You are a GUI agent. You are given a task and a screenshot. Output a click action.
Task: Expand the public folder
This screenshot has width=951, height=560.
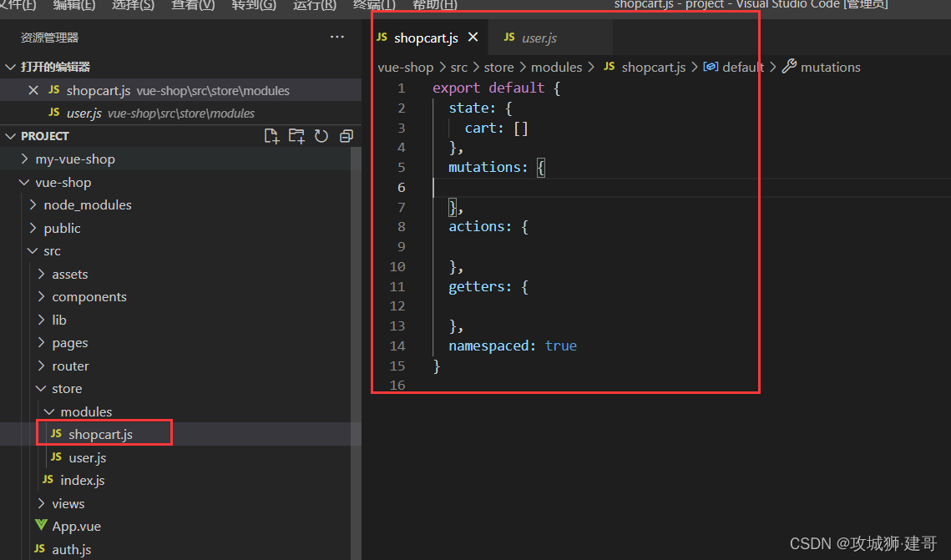tap(33, 228)
